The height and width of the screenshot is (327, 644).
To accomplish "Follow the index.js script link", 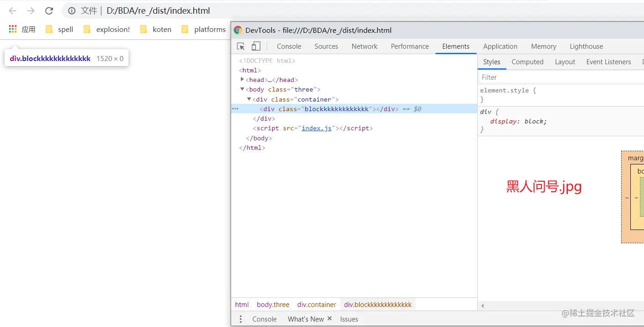I will (x=317, y=128).
